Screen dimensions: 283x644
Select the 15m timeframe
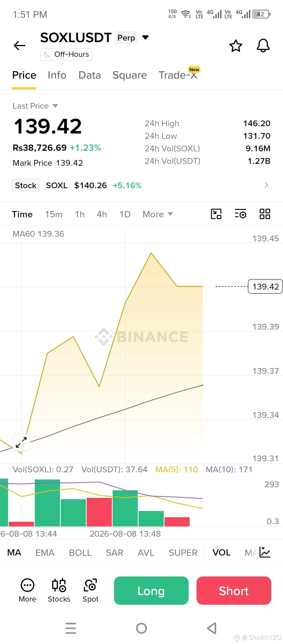pos(54,214)
